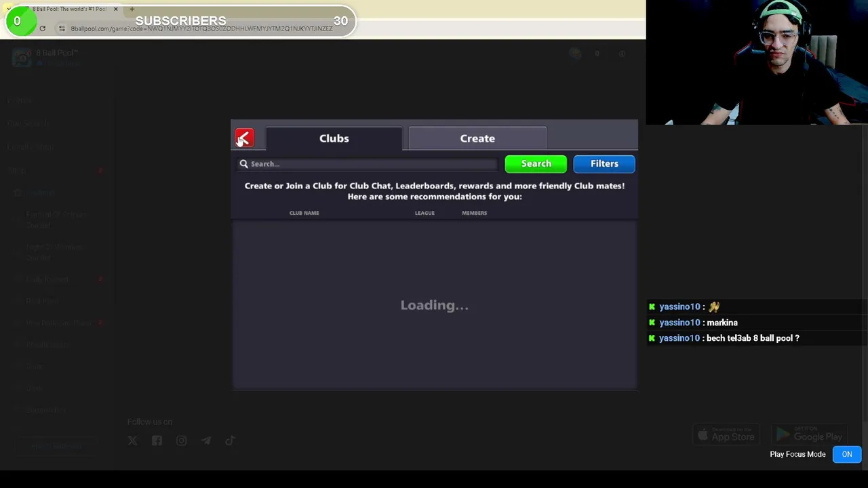The width and height of the screenshot is (868, 488).
Task: Open the TikTok social icon
Action: click(230, 441)
